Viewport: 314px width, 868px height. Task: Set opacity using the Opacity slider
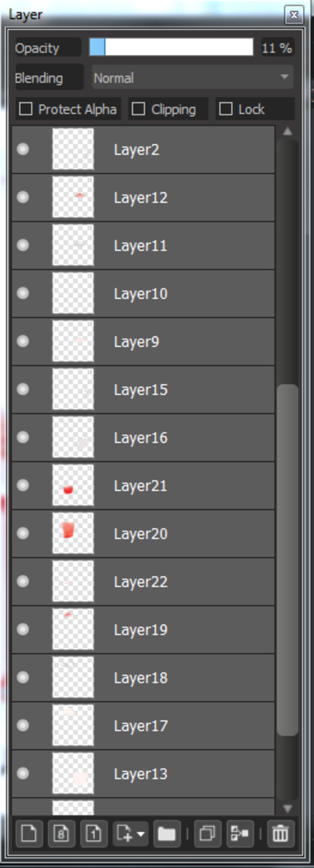pyautogui.click(x=171, y=47)
